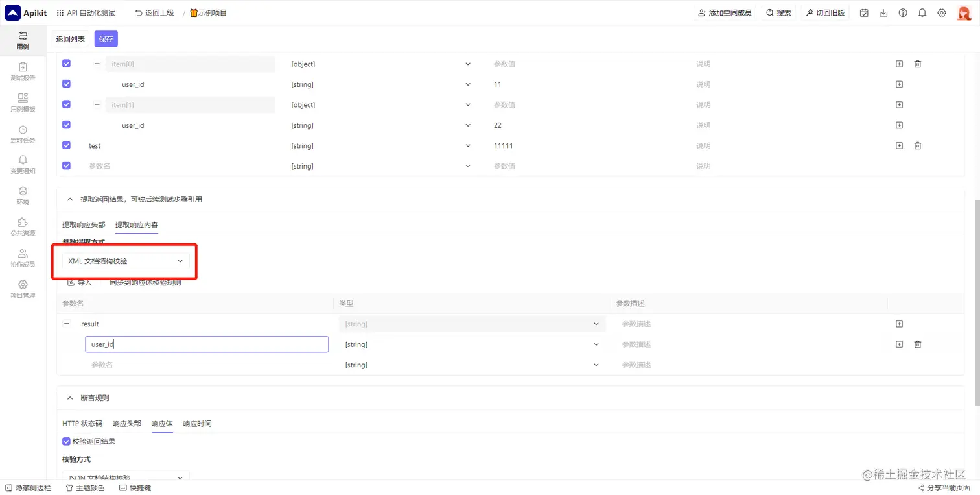Uncheck the second user_id row checkbox (value 22)
980x495 pixels.
66,125
